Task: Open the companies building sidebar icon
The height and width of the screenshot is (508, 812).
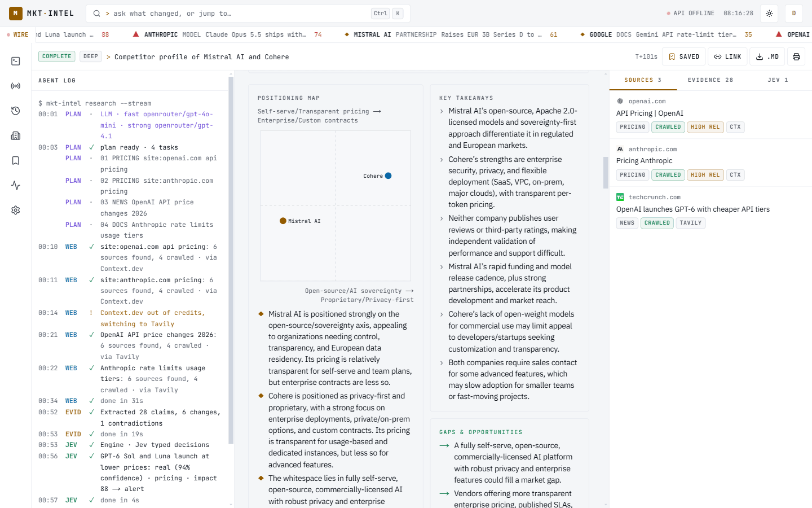Action: 16,135
